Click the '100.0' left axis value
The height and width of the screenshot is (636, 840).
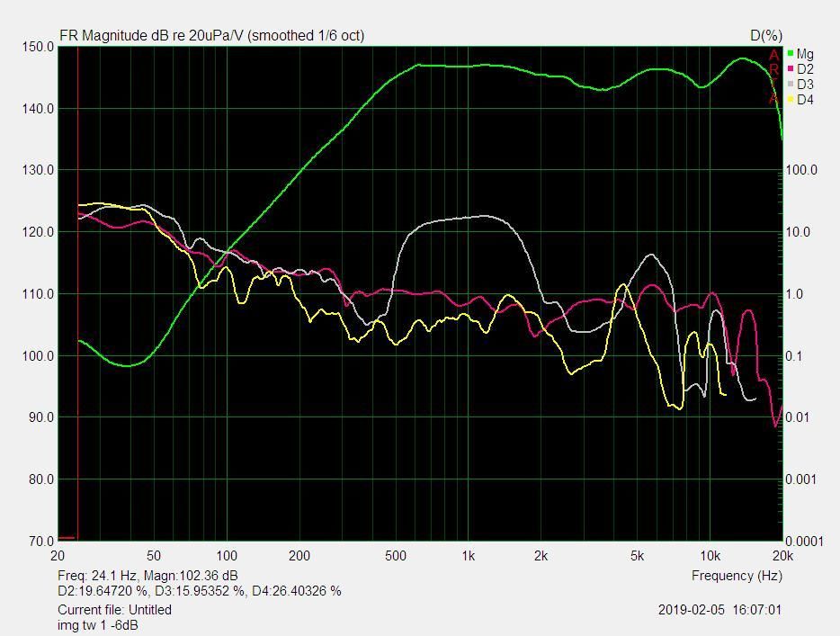(x=38, y=355)
